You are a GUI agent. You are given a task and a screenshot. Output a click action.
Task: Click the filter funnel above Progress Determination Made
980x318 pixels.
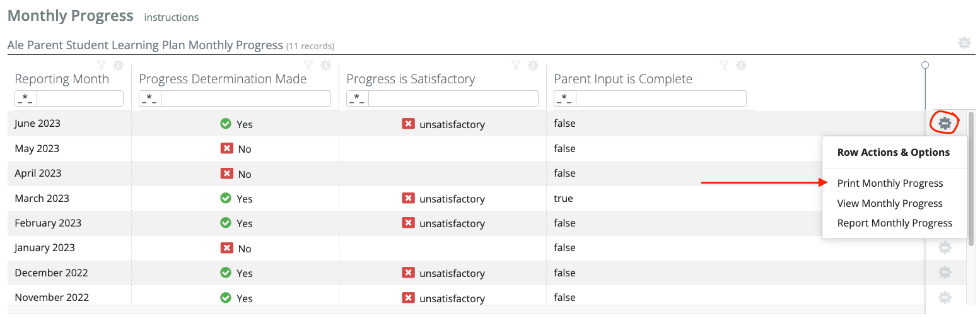(x=308, y=65)
